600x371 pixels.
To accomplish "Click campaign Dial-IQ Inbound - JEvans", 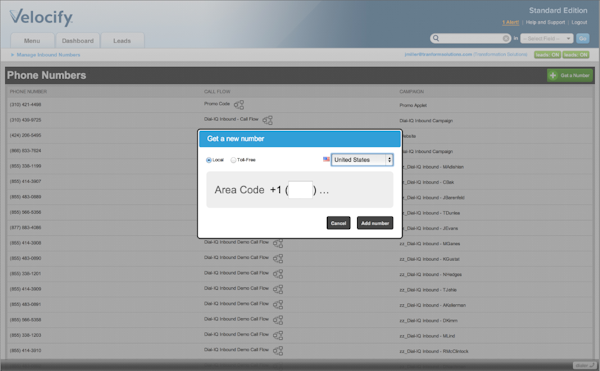I will [x=430, y=228].
